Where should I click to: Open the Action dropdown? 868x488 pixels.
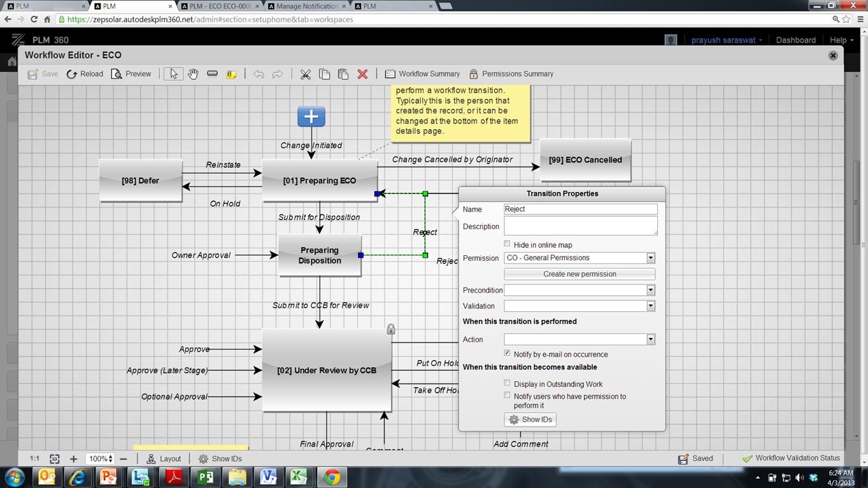(650, 338)
